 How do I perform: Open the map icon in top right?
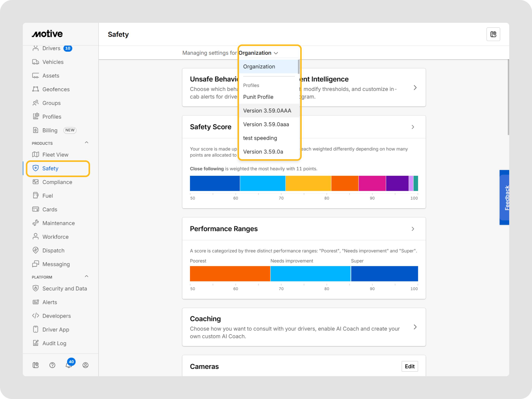493,34
